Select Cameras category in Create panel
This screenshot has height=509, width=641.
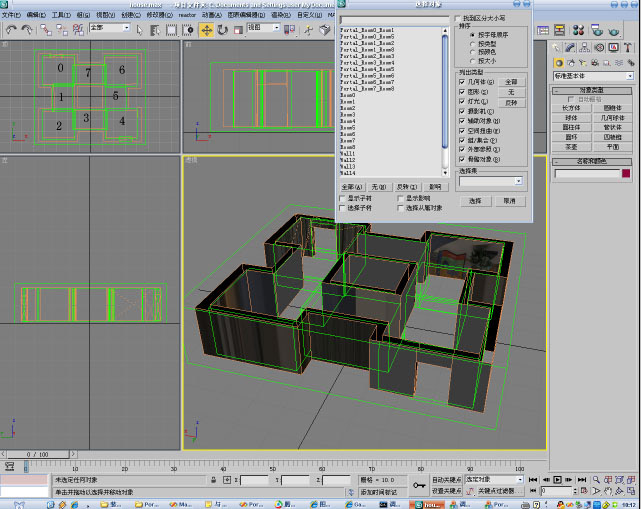pyautogui.click(x=595, y=63)
